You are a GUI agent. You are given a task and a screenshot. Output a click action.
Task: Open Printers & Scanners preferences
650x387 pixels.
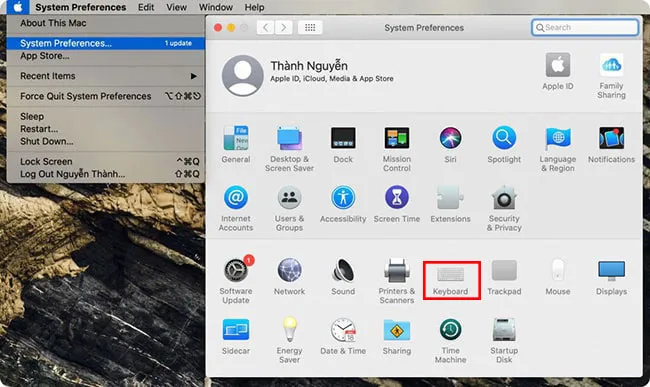pos(397,280)
